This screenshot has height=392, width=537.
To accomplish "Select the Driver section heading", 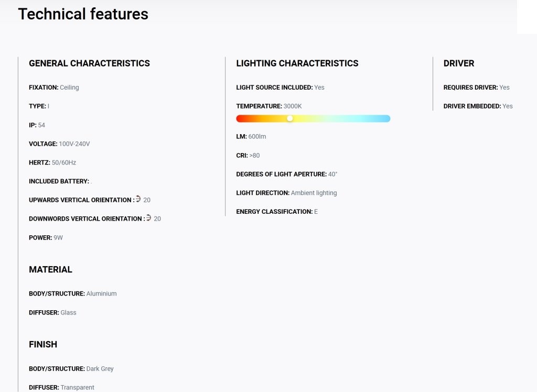I will tap(459, 63).
